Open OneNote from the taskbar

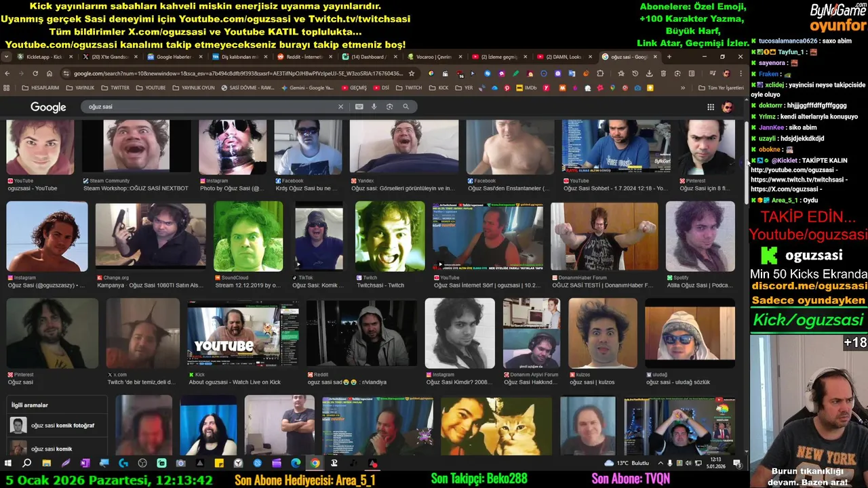pos(85,463)
